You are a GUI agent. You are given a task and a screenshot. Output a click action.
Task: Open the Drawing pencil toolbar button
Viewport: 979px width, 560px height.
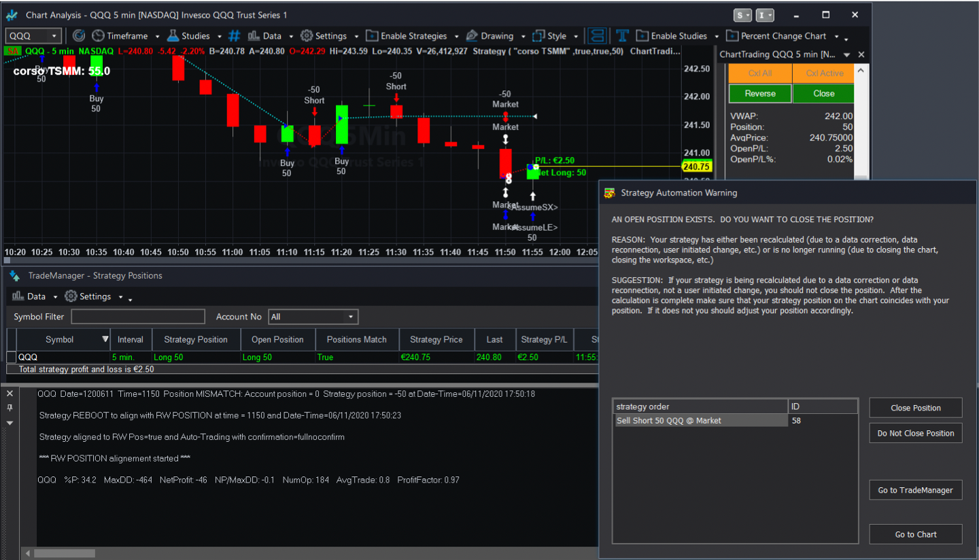(489, 36)
